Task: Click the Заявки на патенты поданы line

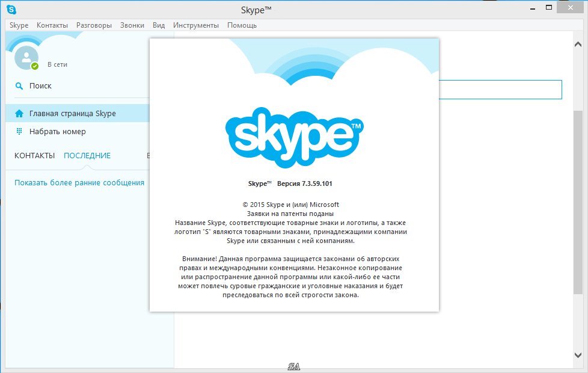Action: pyautogui.click(x=290, y=214)
